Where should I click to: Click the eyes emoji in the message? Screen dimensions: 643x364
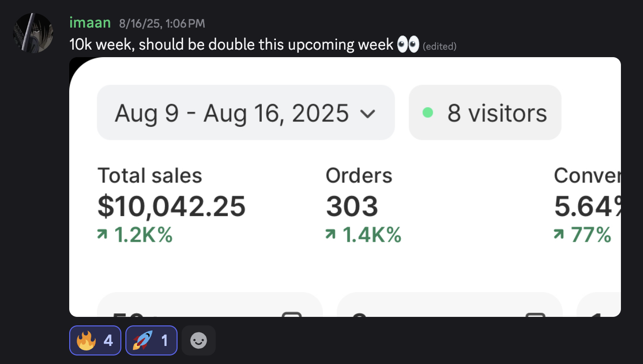click(x=408, y=45)
